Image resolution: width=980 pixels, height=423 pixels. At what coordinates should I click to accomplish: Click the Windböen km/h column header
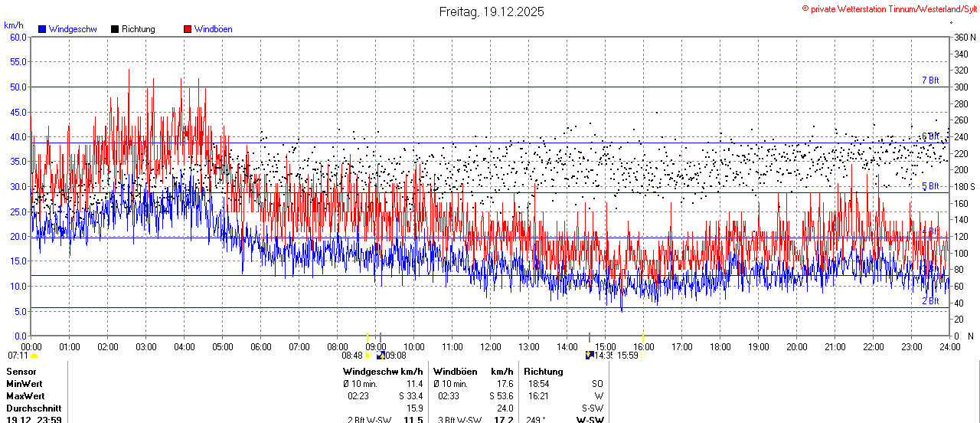coord(472,371)
